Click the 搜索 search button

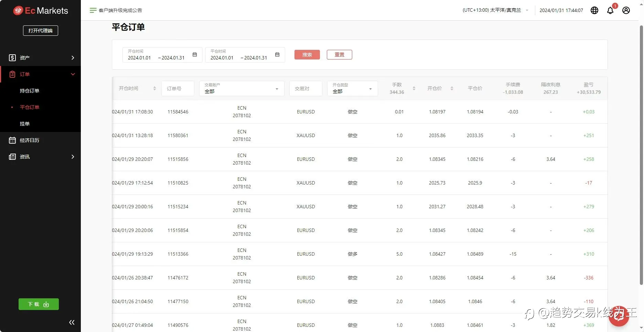click(x=307, y=55)
